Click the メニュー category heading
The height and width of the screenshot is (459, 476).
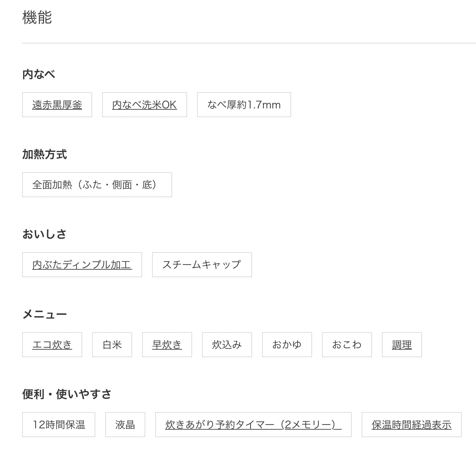pyautogui.click(x=45, y=314)
